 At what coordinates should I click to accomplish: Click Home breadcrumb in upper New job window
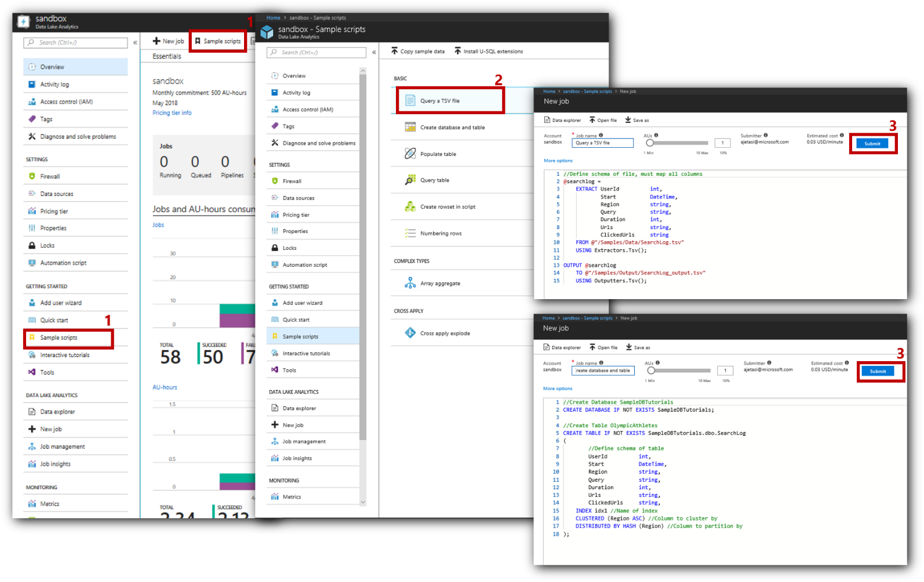(x=549, y=92)
